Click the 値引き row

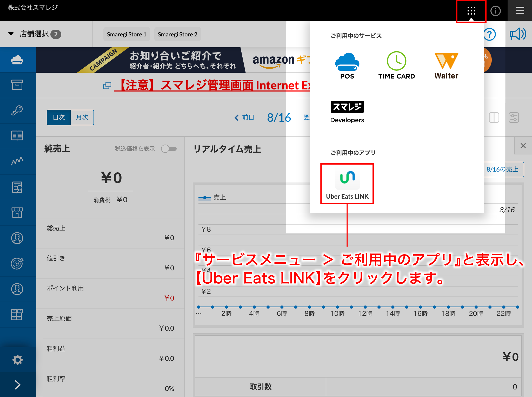tap(110, 263)
